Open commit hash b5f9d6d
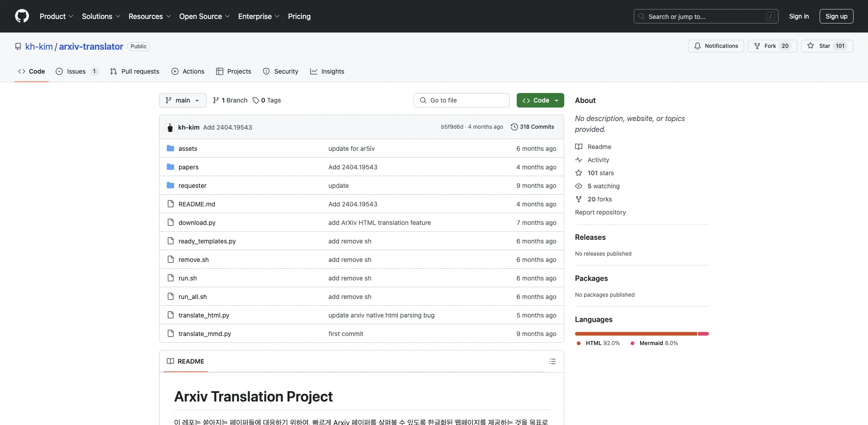Screen dimensions: 868x425 point(452,127)
